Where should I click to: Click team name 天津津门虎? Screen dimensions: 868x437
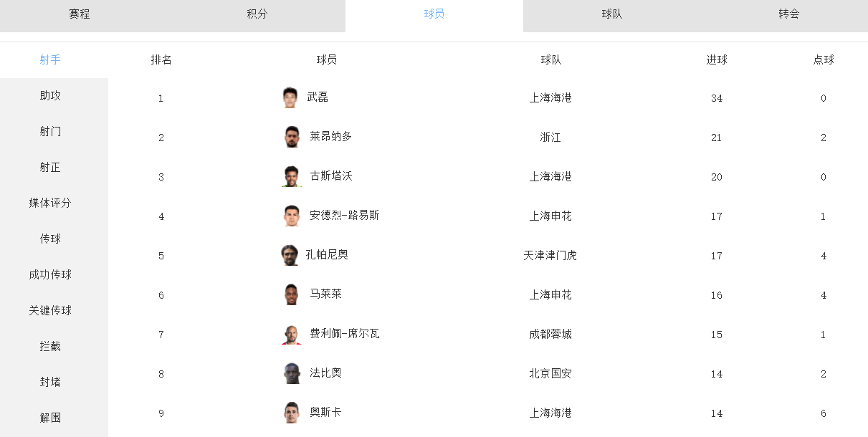pos(550,255)
